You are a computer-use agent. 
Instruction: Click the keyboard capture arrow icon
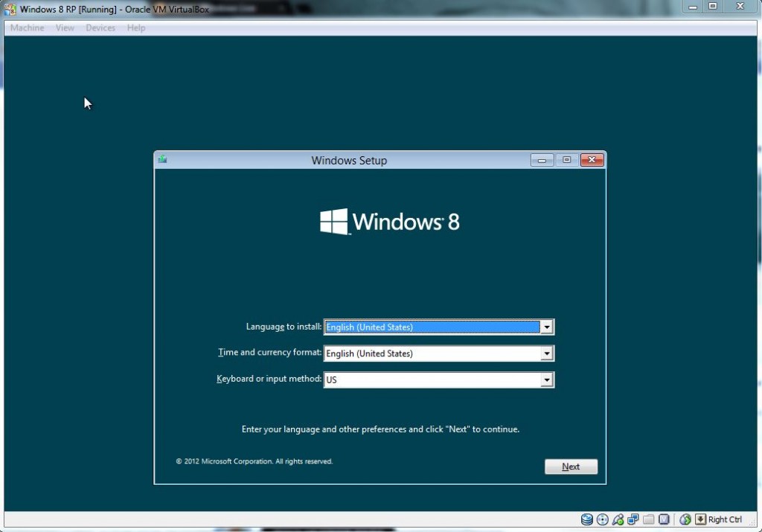pyautogui.click(x=700, y=519)
